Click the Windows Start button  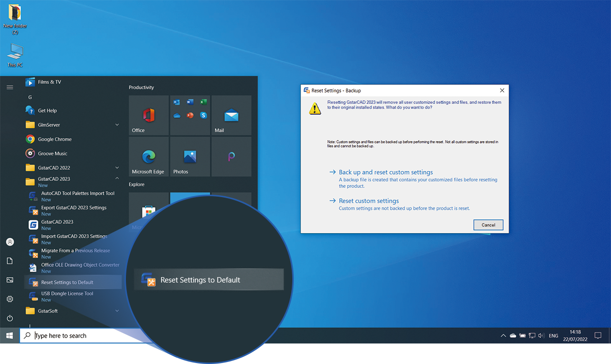9,336
